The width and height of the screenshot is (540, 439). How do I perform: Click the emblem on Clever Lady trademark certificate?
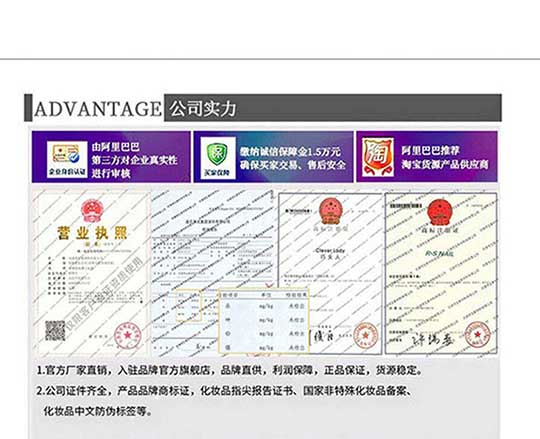(x=331, y=210)
